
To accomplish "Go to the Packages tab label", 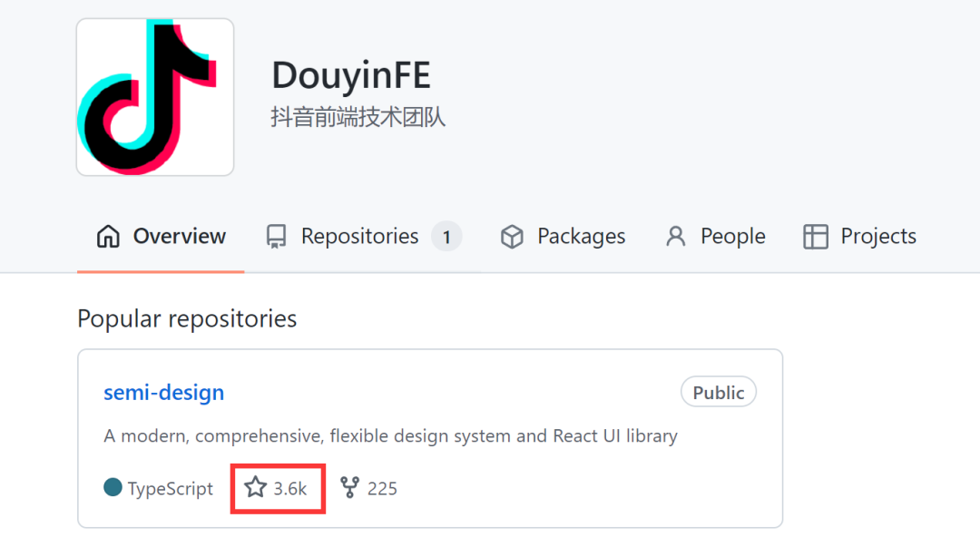I will (581, 237).
